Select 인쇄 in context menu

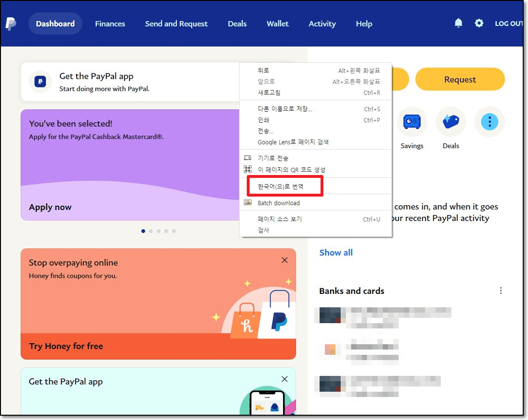[316, 120]
